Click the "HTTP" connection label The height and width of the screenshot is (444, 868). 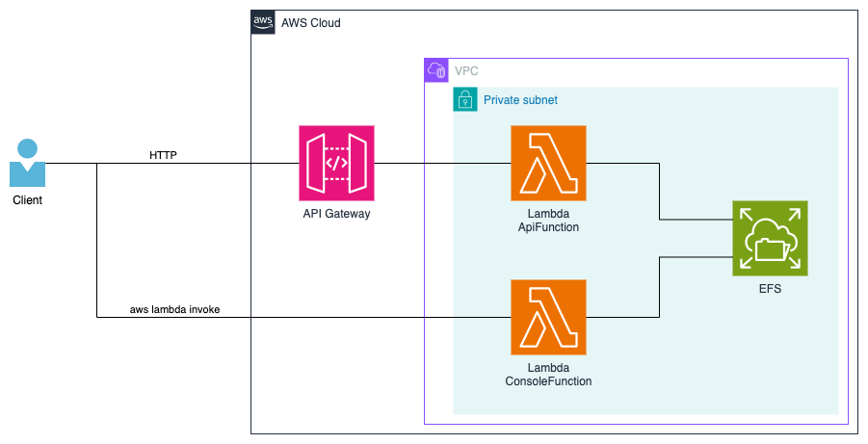click(164, 155)
